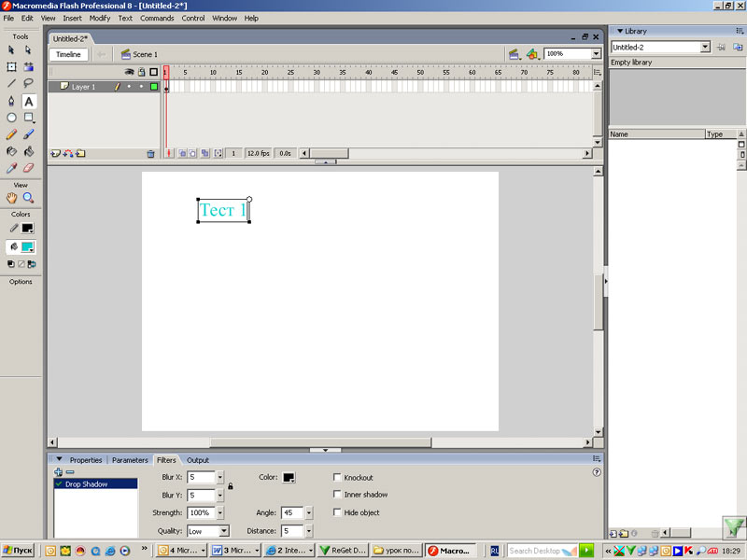Delete Layer 1 with trash icon

coord(150,153)
